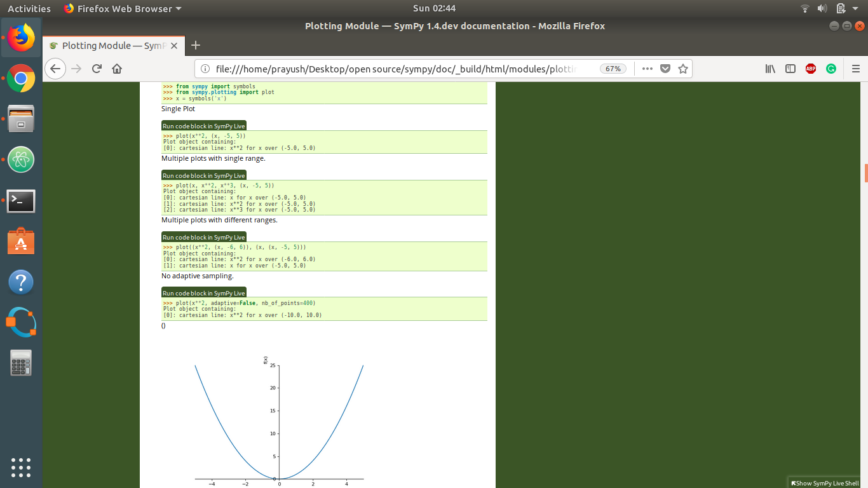This screenshot has height=488, width=868.
Task: Navigate back to the previous page
Action: click(x=55, y=69)
